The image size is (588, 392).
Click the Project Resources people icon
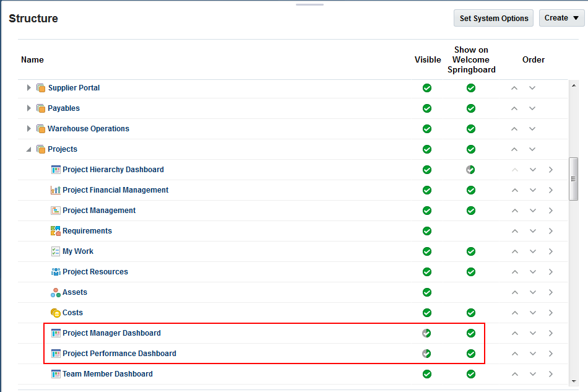point(56,272)
